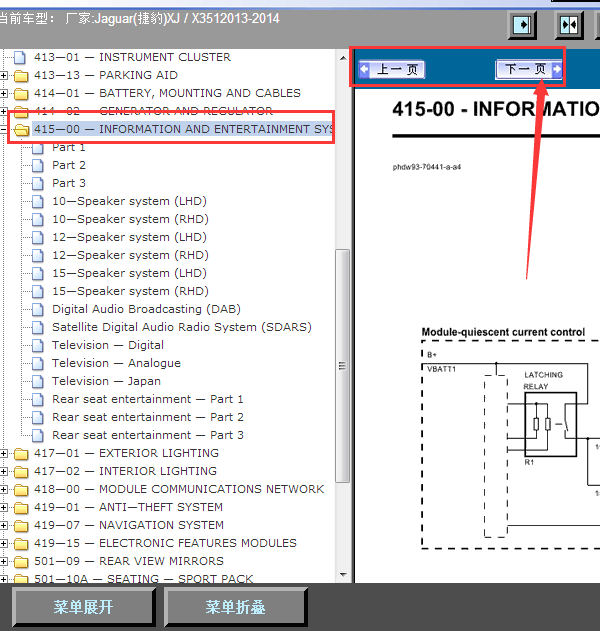Open Television — Digital page
600x631 pixels.
[x=108, y=345]
